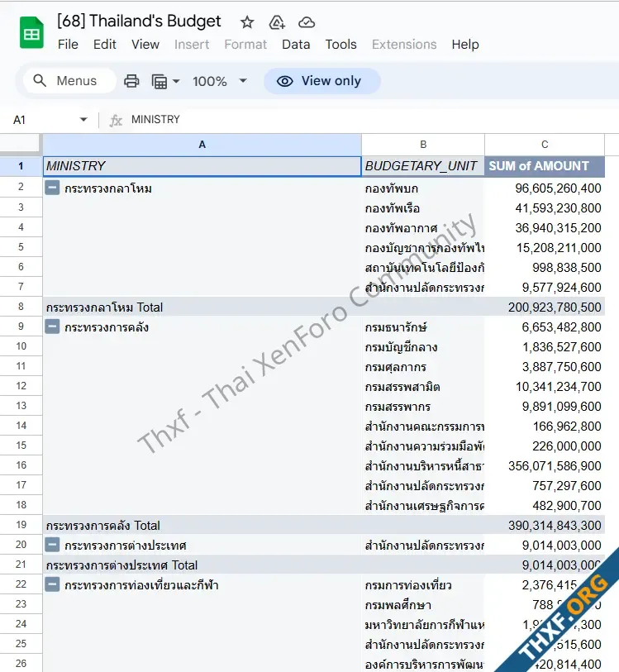Open the Data menu
619x672 pixels.
coord(296,45)
